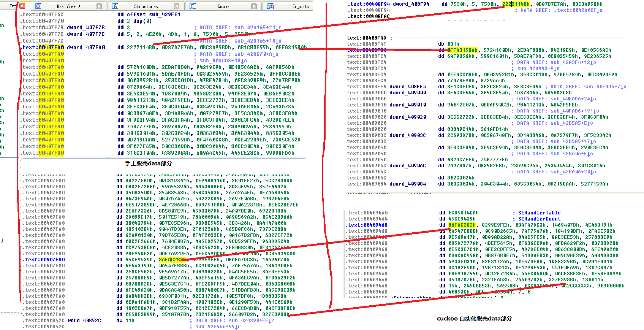Screen dimensions: 644x330
Task: Select the dword_409020 label
Action: coord(408,117)
